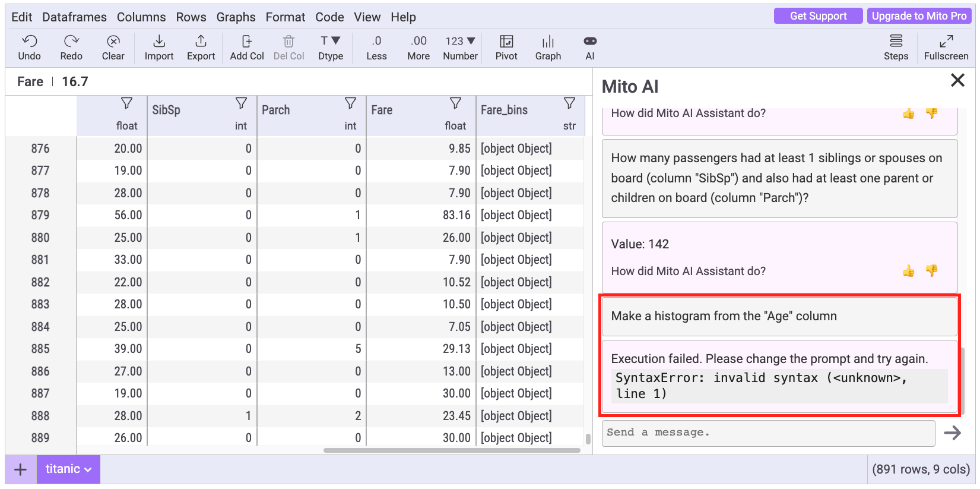Click the Undo icon in toolbar
980x489 pixels.
pyautogui.click(x=29, y=42)
